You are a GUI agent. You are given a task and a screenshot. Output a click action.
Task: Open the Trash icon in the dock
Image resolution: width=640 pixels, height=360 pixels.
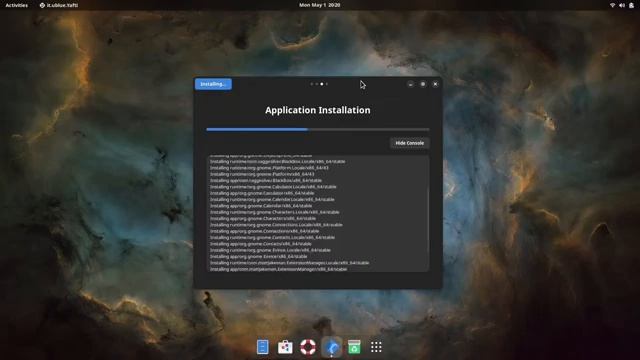pyautogui.click(x=354, y=347)
